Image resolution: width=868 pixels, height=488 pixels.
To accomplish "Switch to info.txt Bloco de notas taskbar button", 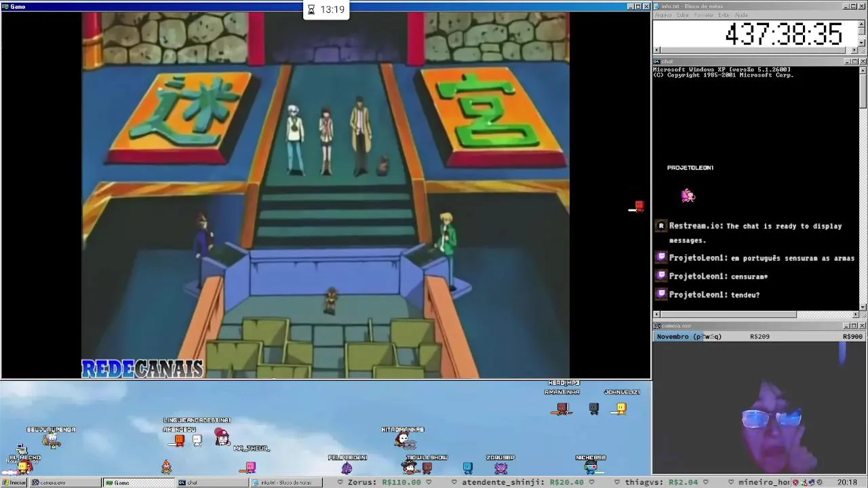I will (x=285, y=483).
